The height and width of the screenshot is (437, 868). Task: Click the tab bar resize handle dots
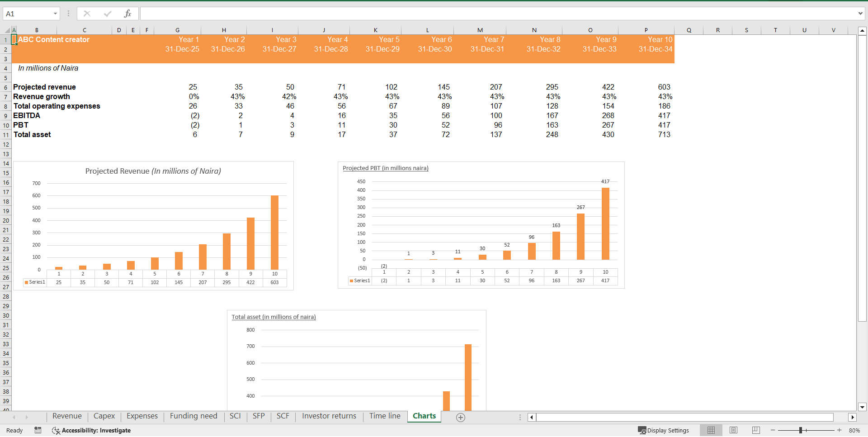pos(520,418)
